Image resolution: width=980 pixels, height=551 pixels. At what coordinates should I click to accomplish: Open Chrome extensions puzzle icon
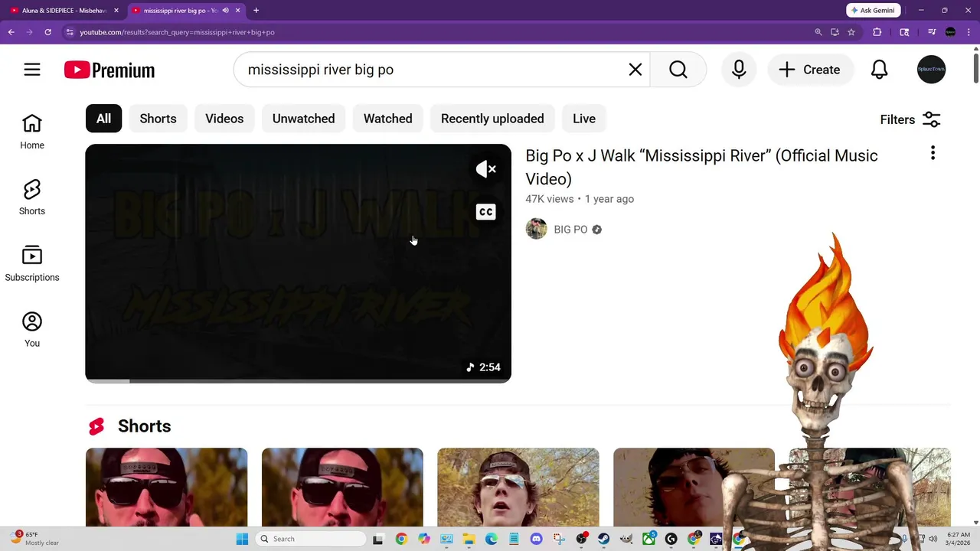[x=877, y=32]
